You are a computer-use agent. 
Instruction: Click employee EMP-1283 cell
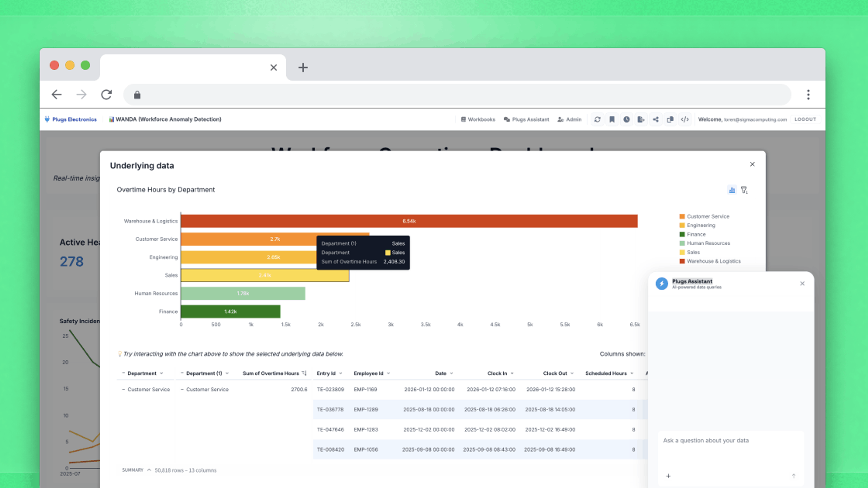click(x=366, y=429)
